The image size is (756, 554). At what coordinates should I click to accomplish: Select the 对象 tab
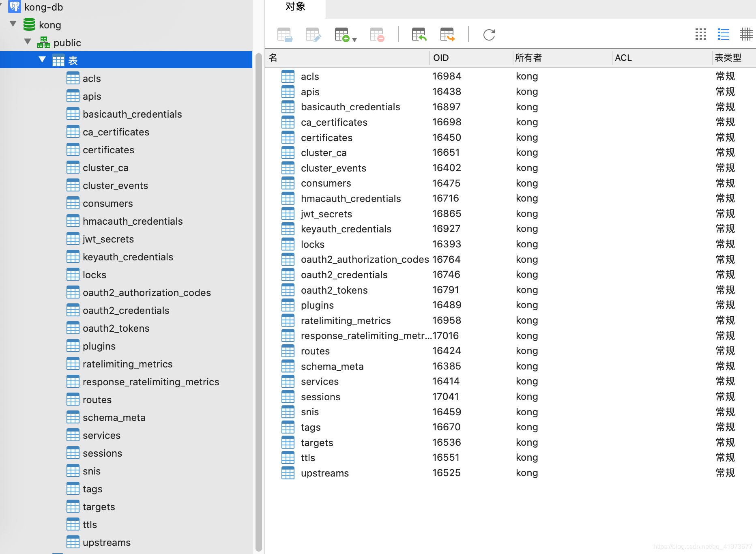pos(295,7)
